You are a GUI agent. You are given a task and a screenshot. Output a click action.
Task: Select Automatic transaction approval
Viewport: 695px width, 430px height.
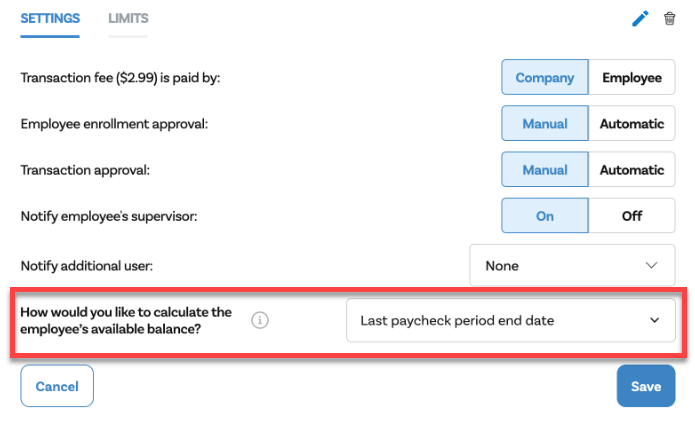631,171
